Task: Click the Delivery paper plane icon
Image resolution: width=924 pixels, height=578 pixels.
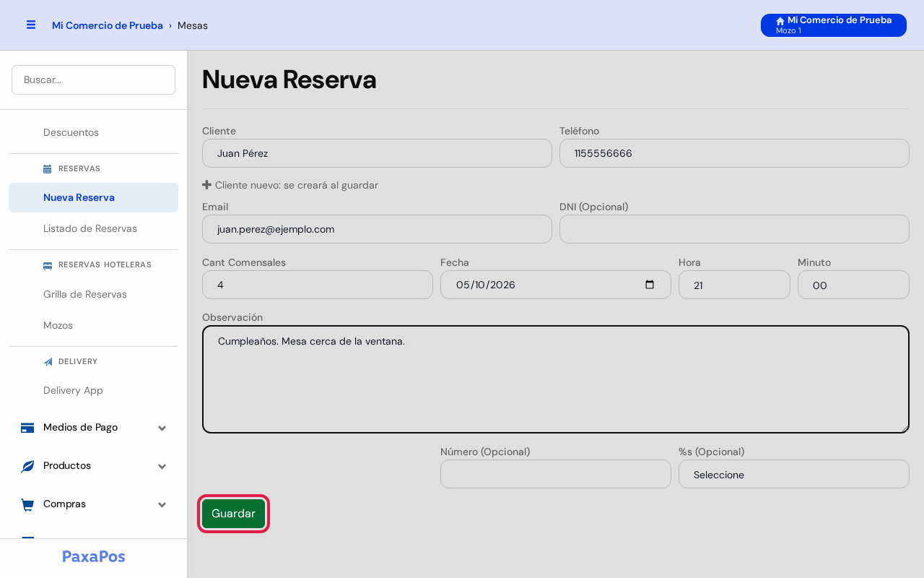Action: [x=48, y=362]
